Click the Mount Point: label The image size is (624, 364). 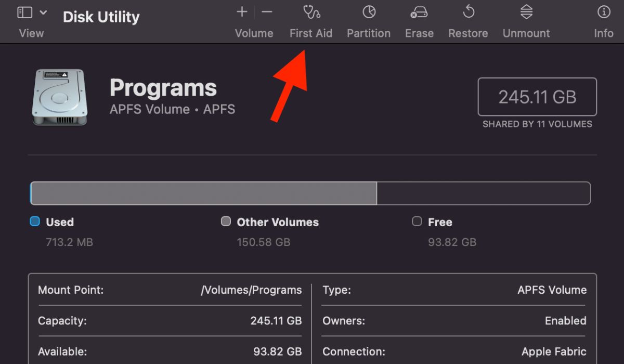pos(71,290)
